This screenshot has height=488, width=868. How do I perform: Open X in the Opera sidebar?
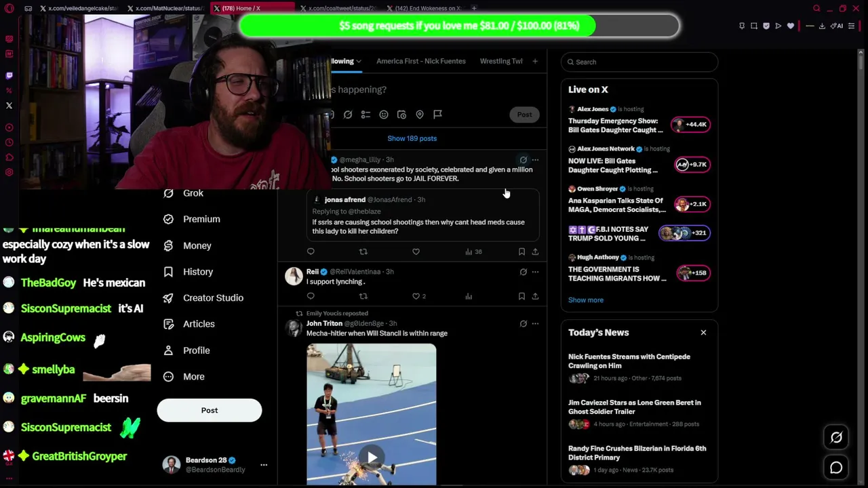9,105
